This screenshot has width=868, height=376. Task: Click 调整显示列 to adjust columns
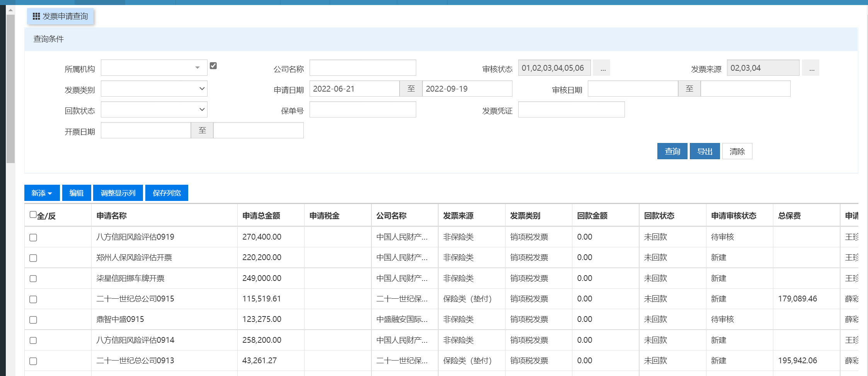coord(118,193)
